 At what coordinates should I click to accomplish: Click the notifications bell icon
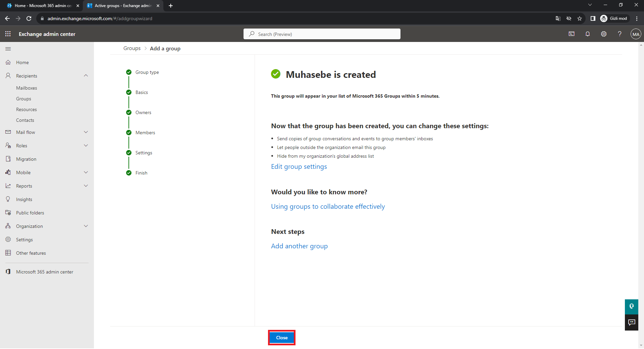pos(587,34)
